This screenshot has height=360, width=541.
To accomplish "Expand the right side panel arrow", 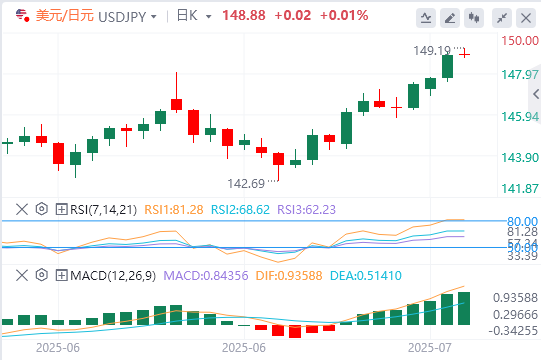I will point(536,94).
